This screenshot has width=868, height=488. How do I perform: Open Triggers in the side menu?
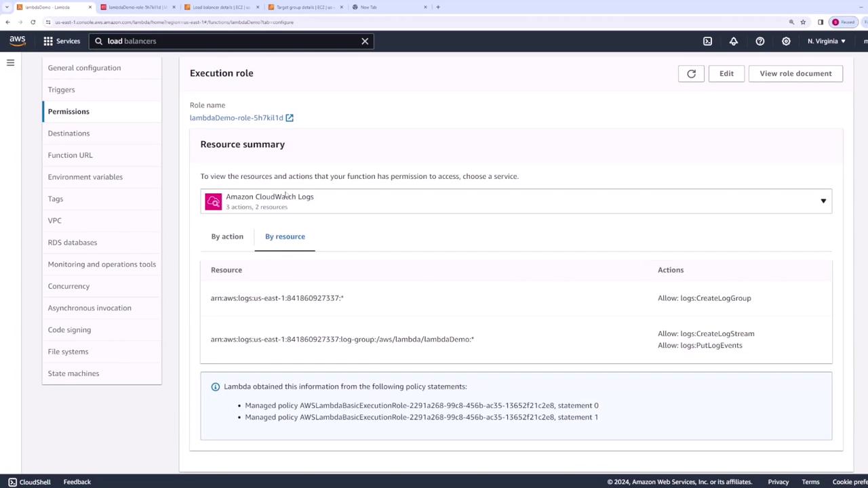[x=61, y=89]
